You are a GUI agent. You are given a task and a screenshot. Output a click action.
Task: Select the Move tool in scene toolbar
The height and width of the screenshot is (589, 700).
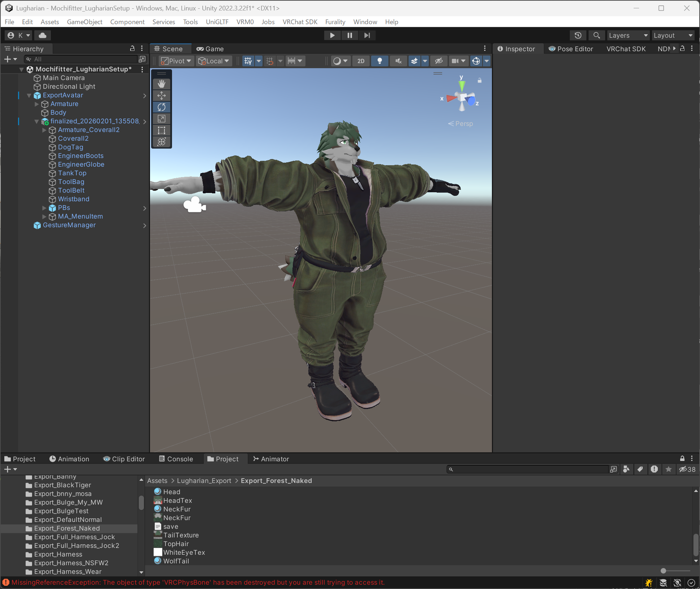click(x=162, y=96)
